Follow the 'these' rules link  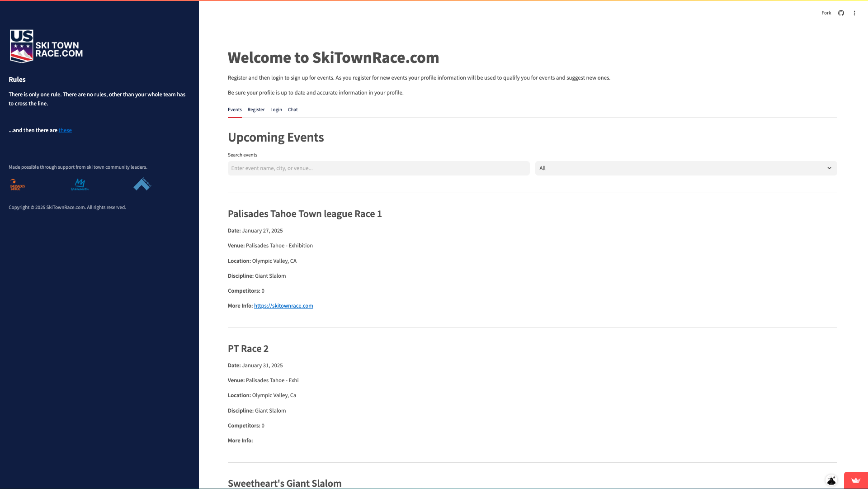tap(65, 130)
